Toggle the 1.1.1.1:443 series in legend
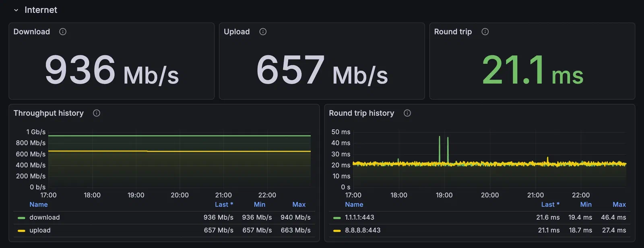Screen dimensions: 644x248 pyautogui.click(x=359, y=217)
